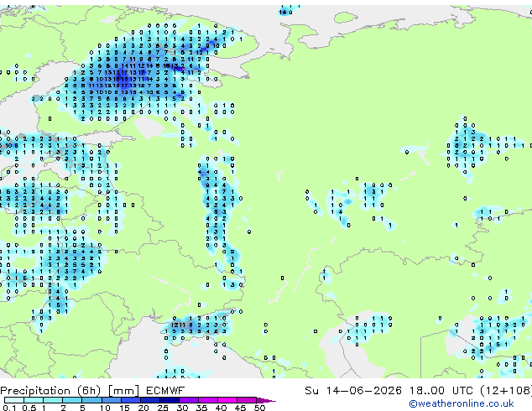532x411 pixels.
Task: Click the 40–45 mm magenta legend box
Action: tap(227, 400)
